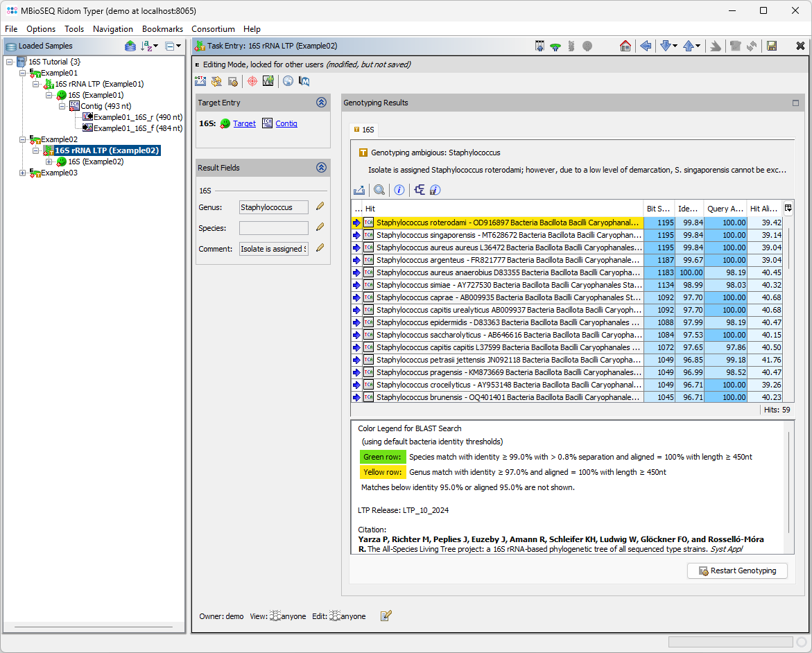This screenshot has width=812, height=653.
Task: Open the Contig link in Target Entry
Action: 286,123
